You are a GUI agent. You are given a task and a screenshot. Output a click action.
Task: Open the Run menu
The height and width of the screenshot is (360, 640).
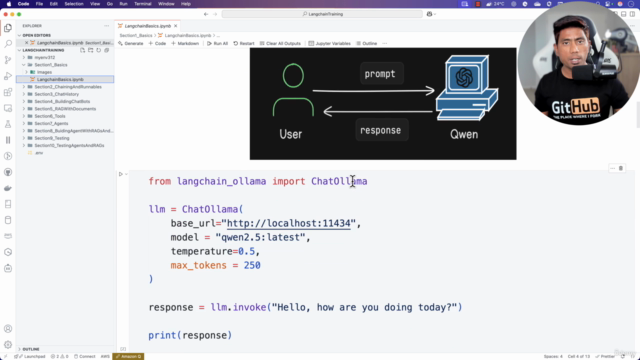(x=123, y=4)
